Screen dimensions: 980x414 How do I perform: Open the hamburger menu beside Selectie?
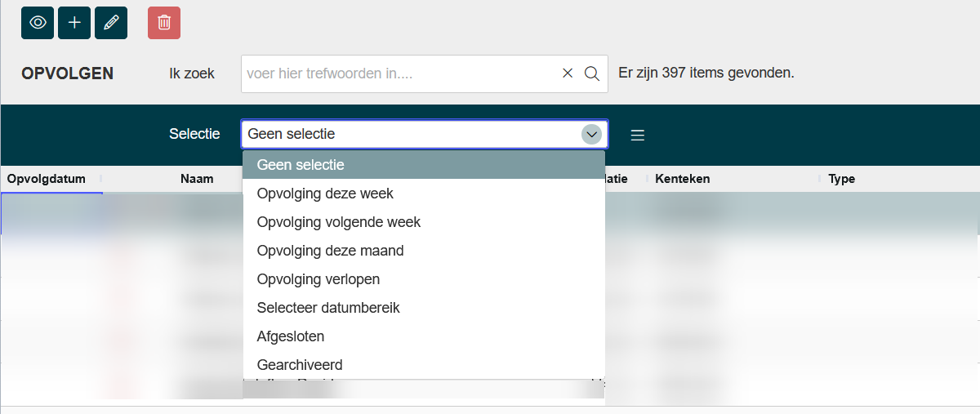pyautogui.click(x=638, y=135)
